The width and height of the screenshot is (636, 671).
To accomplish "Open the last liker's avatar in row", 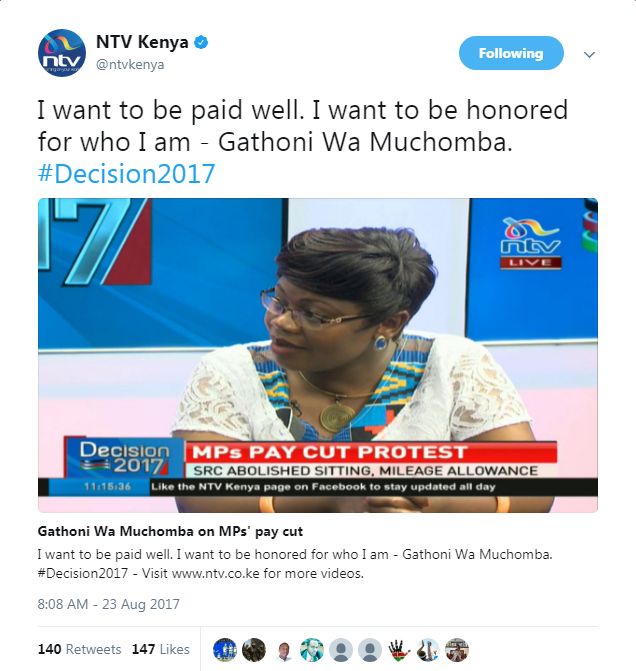I will (458, 650).
